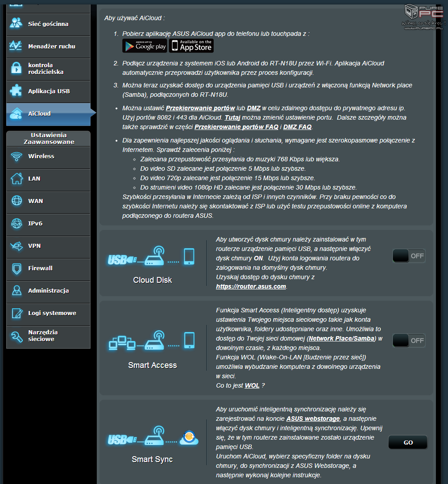
Task: Click the IPv6 icon in sidebar
Action: [x=17, y=223]
